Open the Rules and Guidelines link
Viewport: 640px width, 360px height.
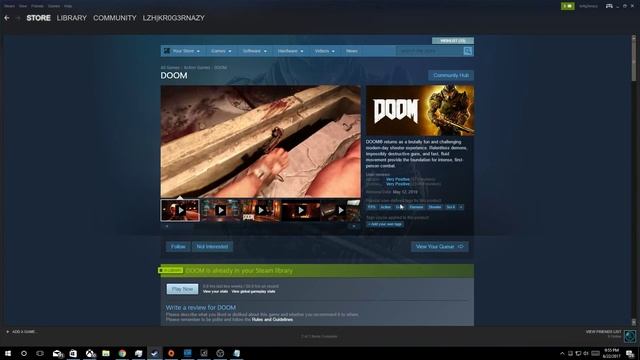tap(272, 320)
